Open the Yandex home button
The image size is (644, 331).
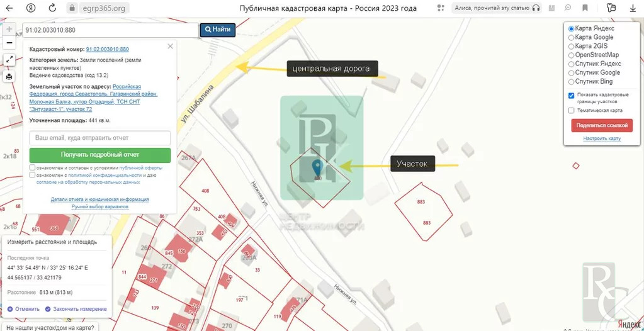pos(31,8)
